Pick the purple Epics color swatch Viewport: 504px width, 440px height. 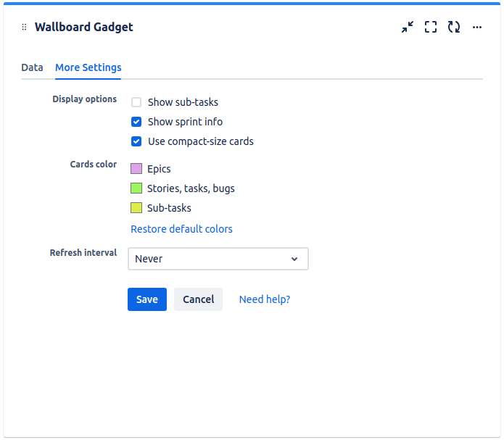[x=136, y=169]
